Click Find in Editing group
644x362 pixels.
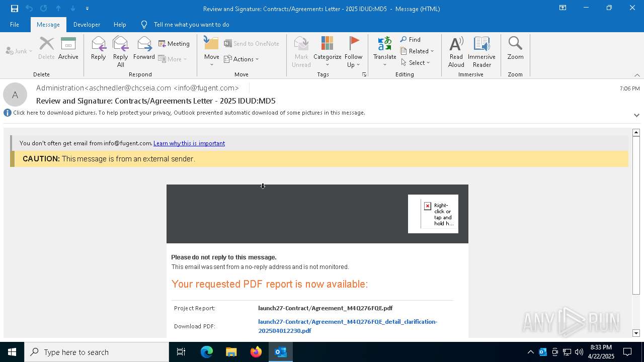tap(411, 39)
